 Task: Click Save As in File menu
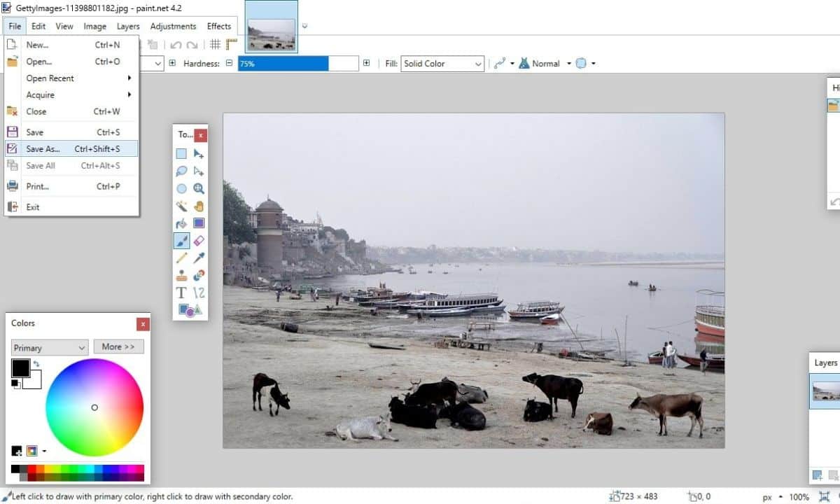point(71,148)
